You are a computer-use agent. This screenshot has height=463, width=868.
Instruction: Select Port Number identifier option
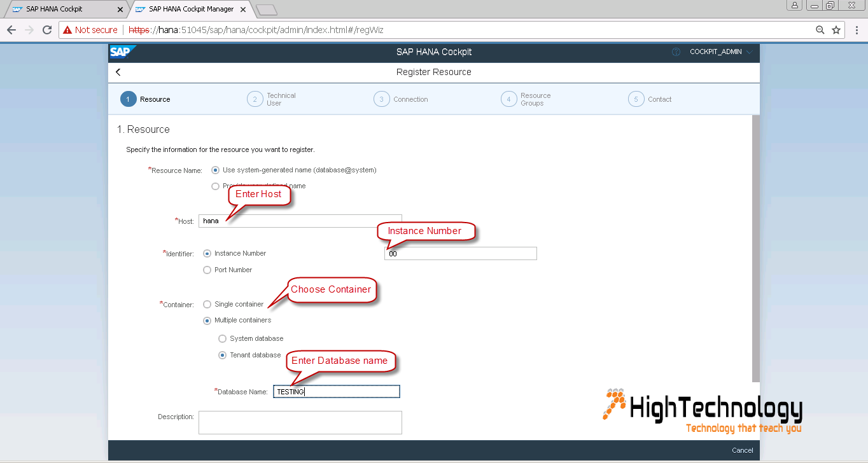207,270
